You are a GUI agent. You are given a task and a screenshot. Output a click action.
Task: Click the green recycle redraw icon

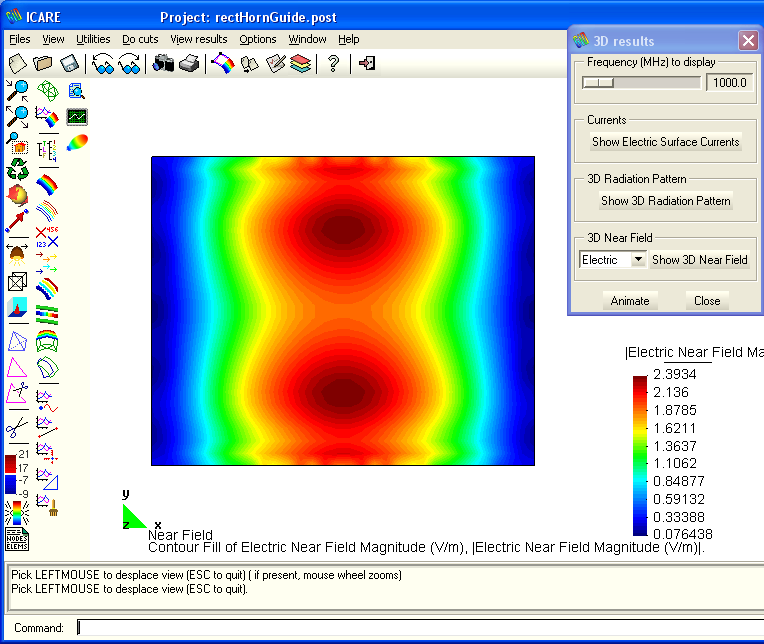tap(18, 169)
